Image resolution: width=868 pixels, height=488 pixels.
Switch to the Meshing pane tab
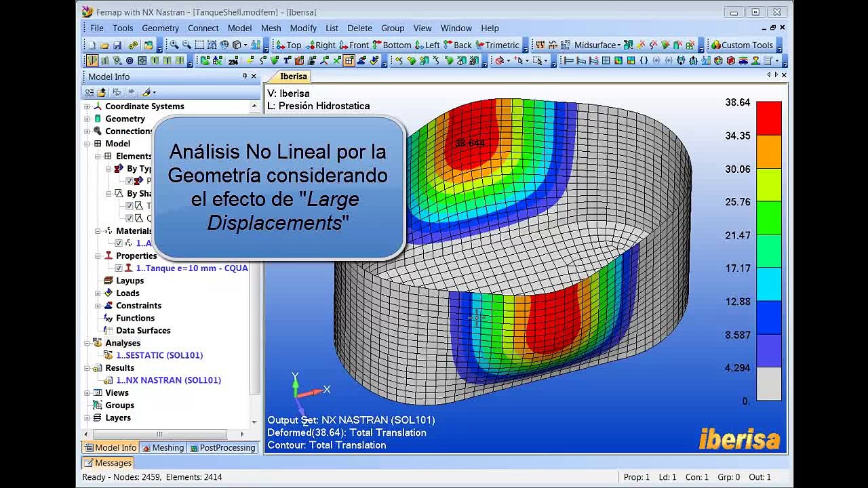coord(163,447)
